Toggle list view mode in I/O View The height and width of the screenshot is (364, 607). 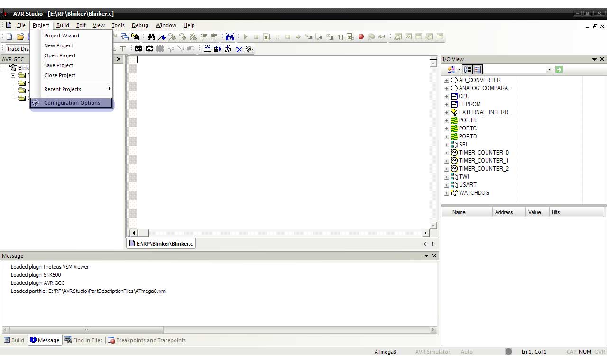478,69
